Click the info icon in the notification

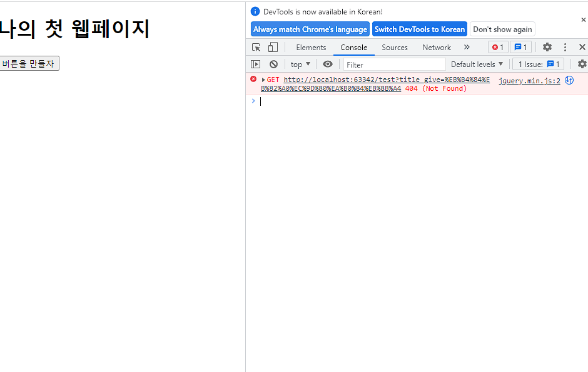pos(255,12)
